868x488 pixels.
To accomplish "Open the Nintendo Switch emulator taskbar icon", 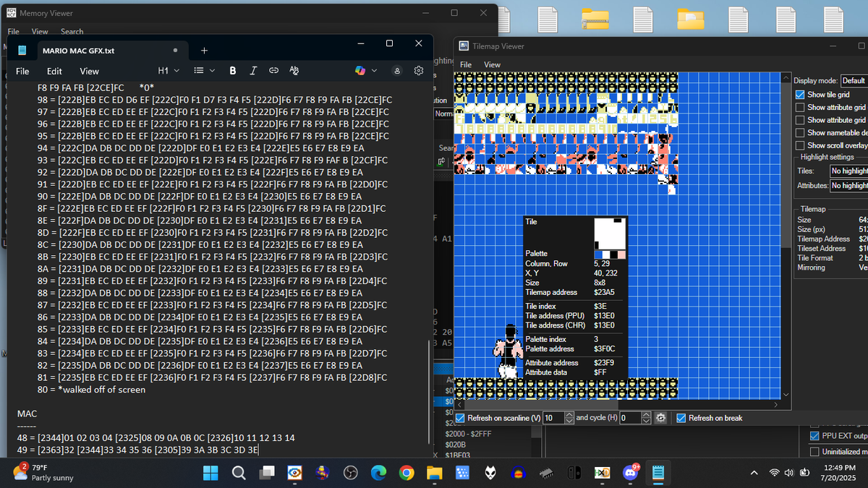I will coord(574,473).
